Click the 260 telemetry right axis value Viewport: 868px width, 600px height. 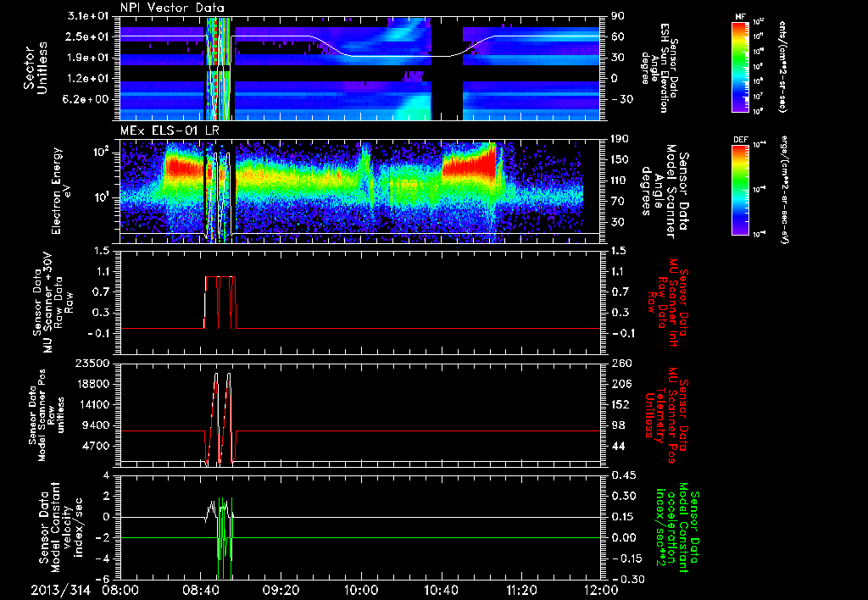620,363
